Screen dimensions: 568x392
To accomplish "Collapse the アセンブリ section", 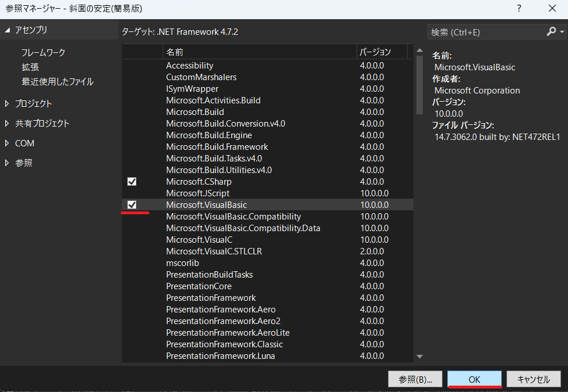I will tap(8, 30).
